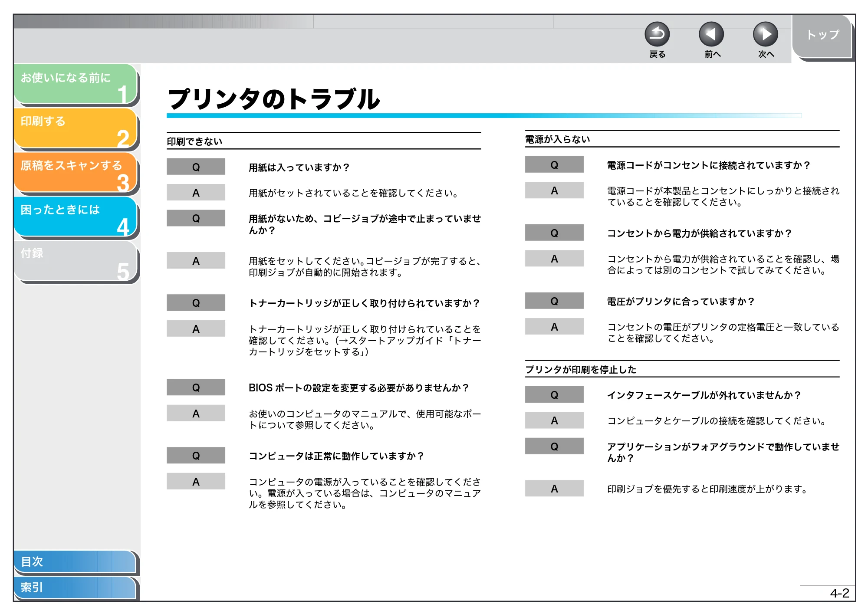Open chapter 1 お使いになる前に tab

point(76,84)
